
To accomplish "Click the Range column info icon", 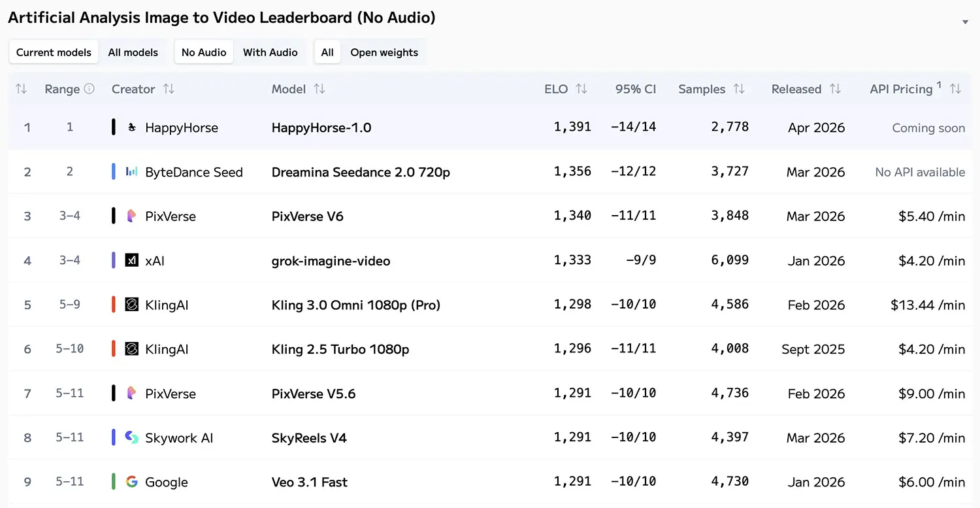I will click(90, 89).
